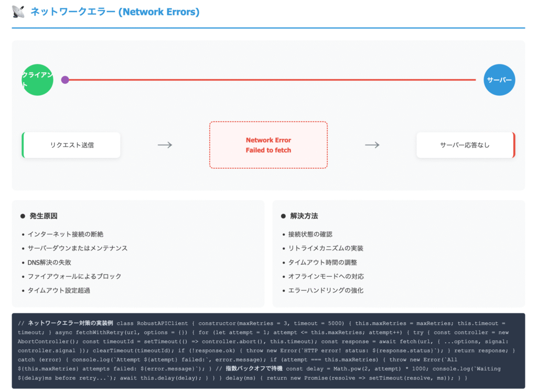Select the リクエスト送信 step box

click(72, 145)
